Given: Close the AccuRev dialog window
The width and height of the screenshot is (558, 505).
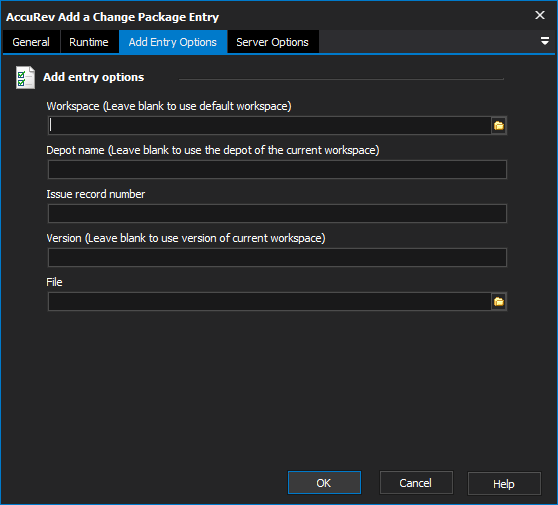Looking at the screenshot, I should (x=540, y=15).
